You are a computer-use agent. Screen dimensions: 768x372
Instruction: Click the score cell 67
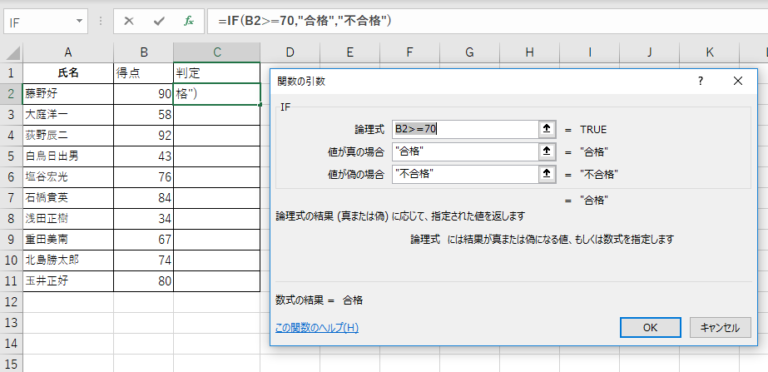[144, 239]
